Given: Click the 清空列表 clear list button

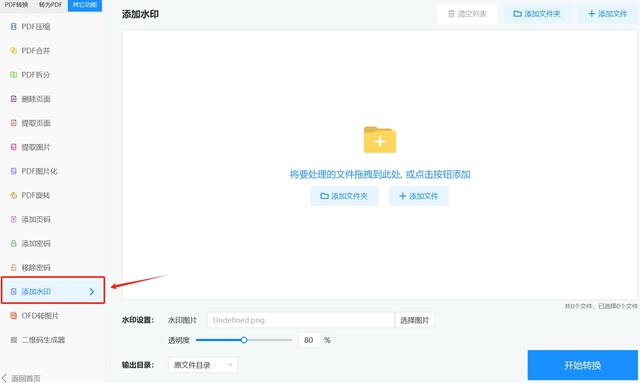Looking at the screenshot, I should (x=467, y=14).
